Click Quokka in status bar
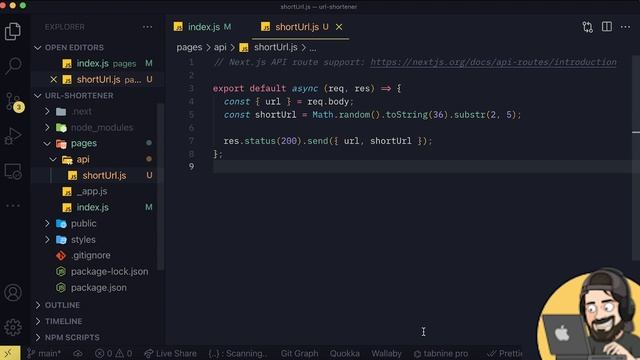The width and height of the screenshot is (640, 360). click(x=344, y=353)
